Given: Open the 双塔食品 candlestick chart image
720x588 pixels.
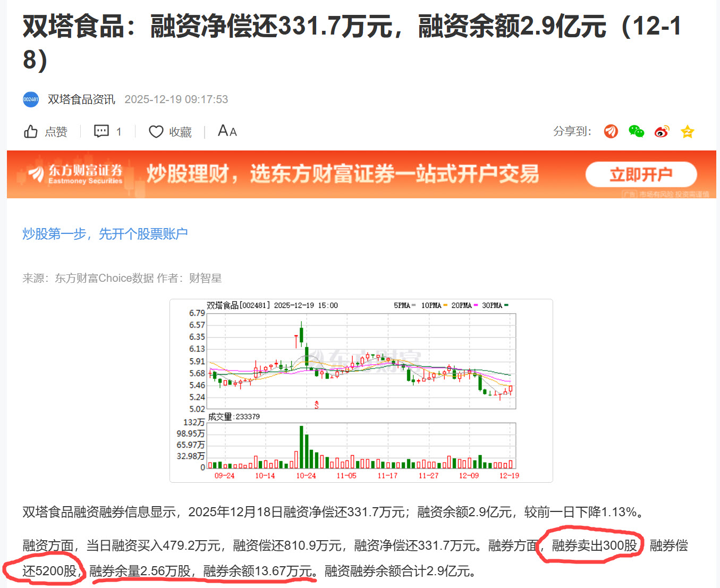Looking at the screenshot, I should (361, 391).
